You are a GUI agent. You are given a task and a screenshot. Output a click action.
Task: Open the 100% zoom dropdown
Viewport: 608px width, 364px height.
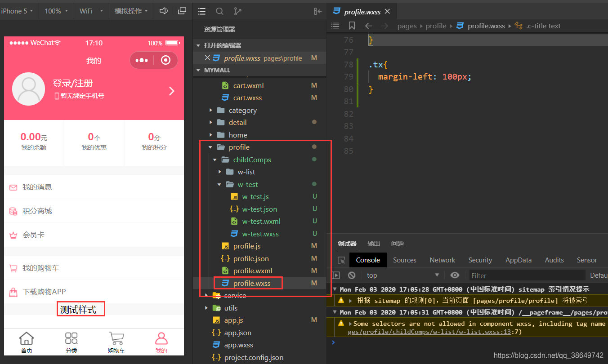(56, 11)
